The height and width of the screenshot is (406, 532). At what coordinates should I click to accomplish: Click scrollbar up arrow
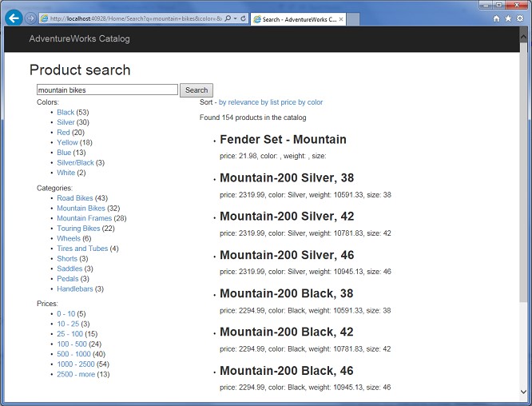tap(523, 37)
